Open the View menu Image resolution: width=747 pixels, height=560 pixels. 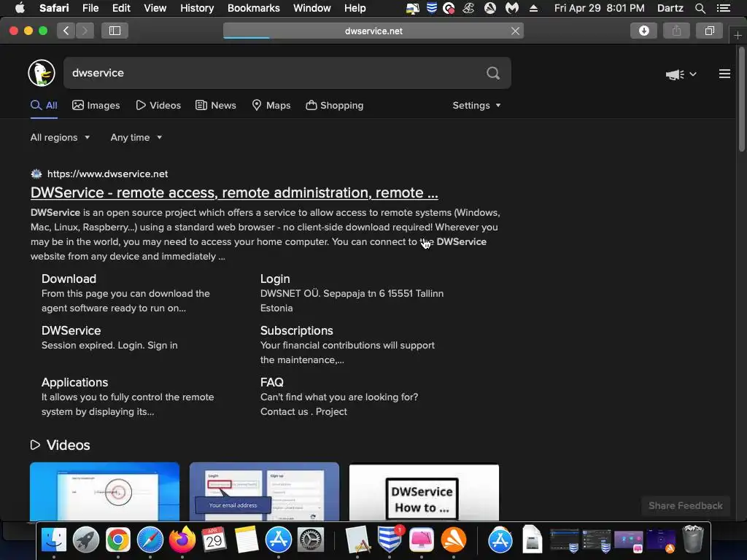click(155, 8)
